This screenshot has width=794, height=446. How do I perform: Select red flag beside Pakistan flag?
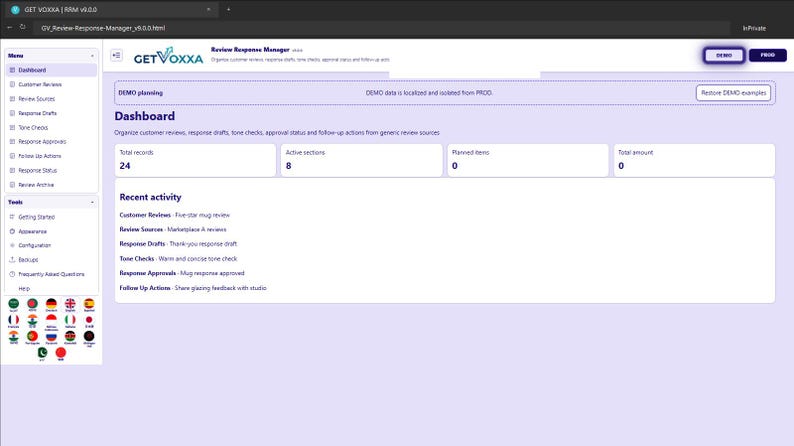tap(61, 354)
